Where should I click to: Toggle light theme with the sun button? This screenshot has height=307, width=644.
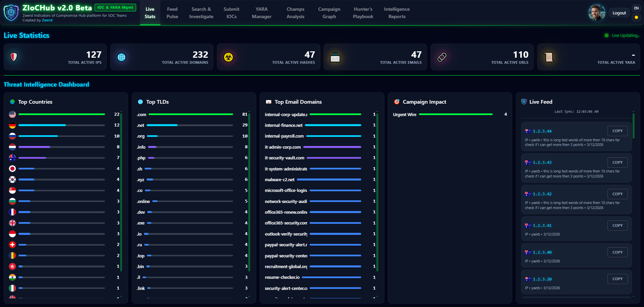636,17
